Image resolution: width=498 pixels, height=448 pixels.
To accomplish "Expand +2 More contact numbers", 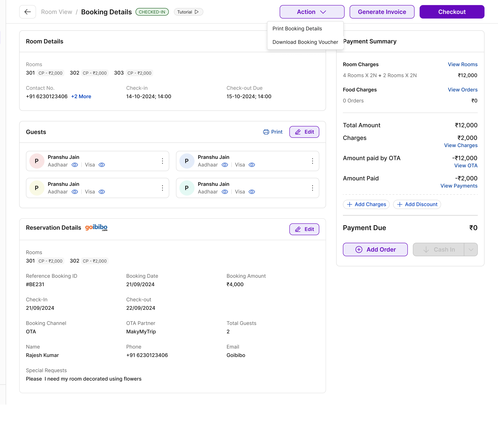I will point(81,97).
